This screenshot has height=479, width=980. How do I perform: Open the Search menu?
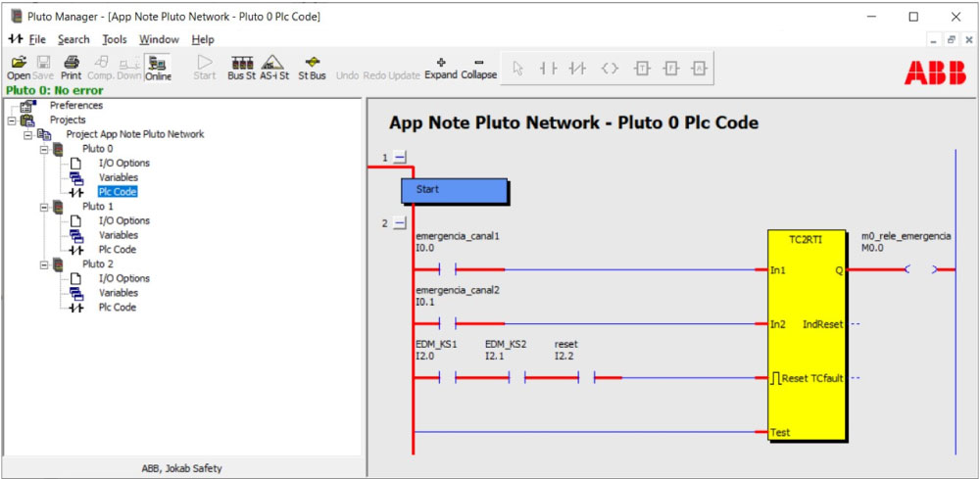pyautogui.click(x=73, y=39)
